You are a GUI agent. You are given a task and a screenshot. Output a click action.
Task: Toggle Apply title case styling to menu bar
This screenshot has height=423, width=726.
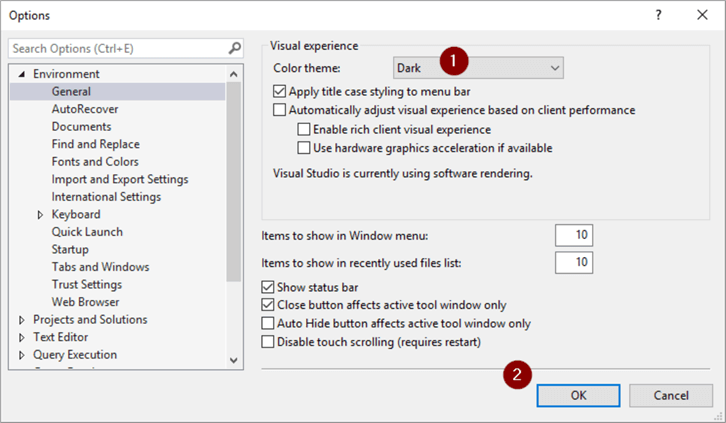280,92
